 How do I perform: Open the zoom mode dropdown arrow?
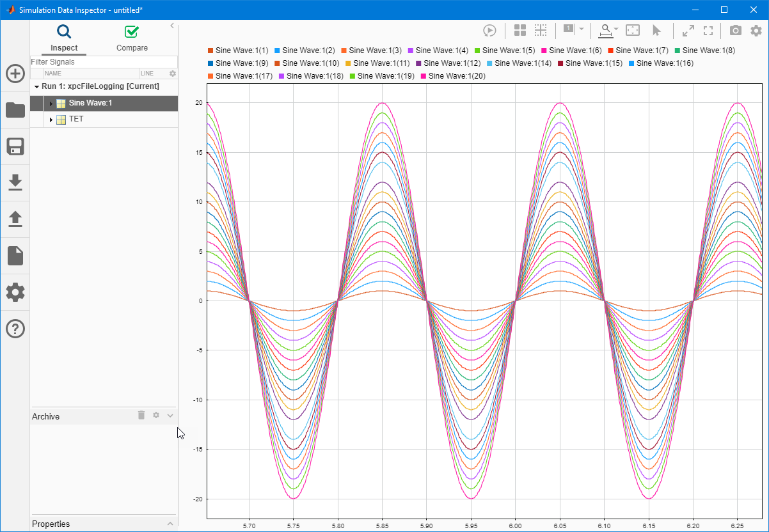pos(616,29)
